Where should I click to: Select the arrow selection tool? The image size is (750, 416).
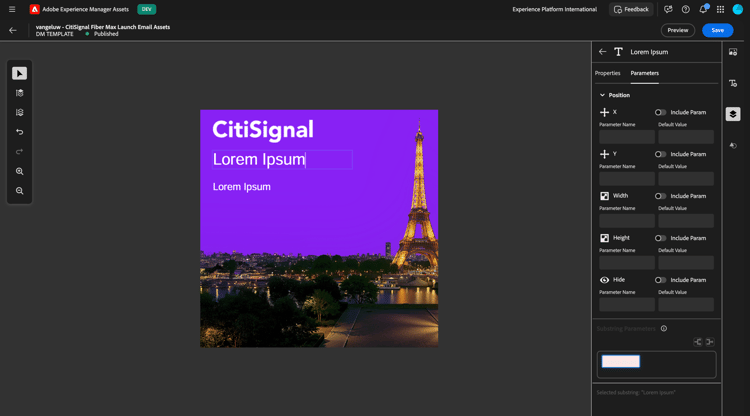tap(20, 73)
